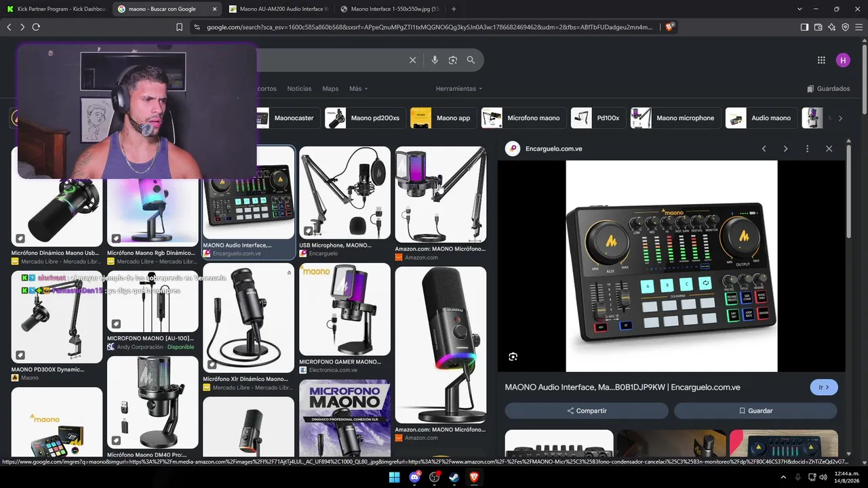Screen dimensions: 868x488
Task: Open the Maps search tab
Action: [x=330, y=89]
